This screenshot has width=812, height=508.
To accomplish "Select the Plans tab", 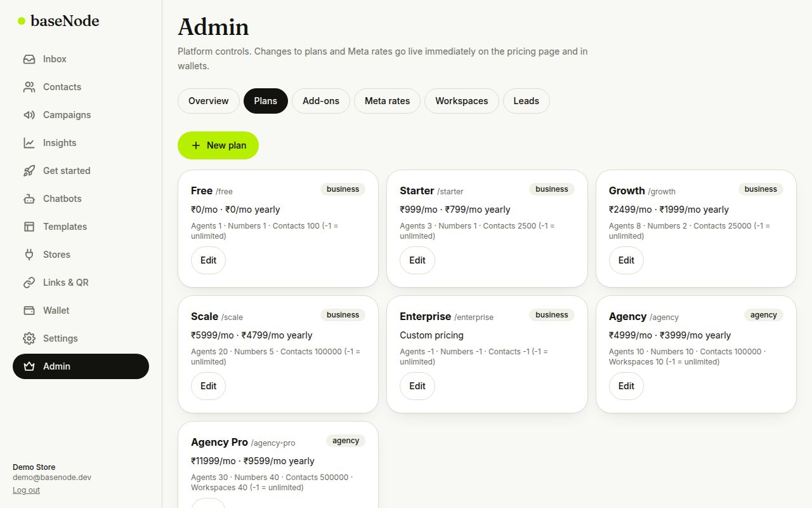I will (x=266, y=101).
